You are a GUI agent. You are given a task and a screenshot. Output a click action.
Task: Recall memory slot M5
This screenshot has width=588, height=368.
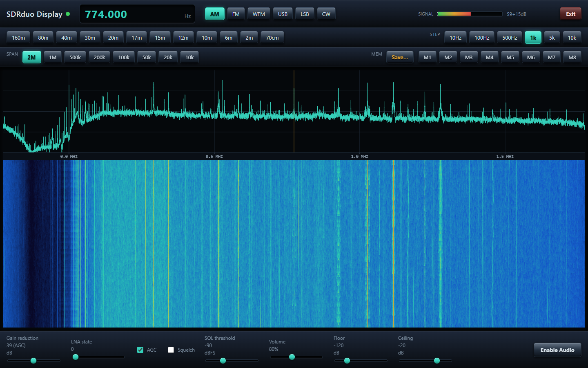[x=510, y=57]
